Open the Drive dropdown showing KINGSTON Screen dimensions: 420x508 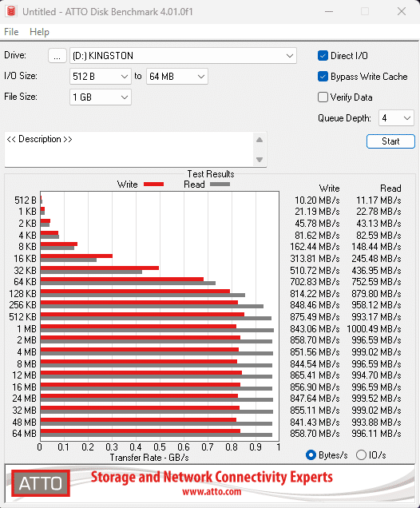(183, 56)
